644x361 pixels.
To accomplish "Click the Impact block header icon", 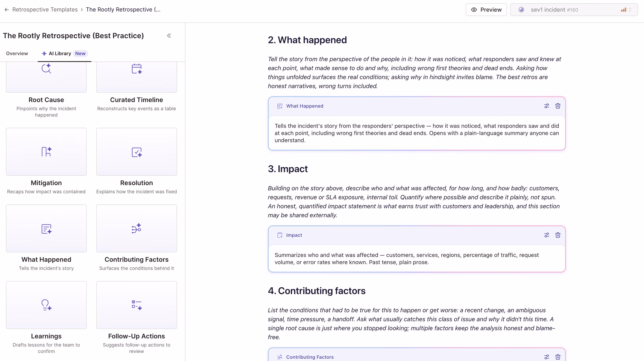I will click(x=280, y=235).
